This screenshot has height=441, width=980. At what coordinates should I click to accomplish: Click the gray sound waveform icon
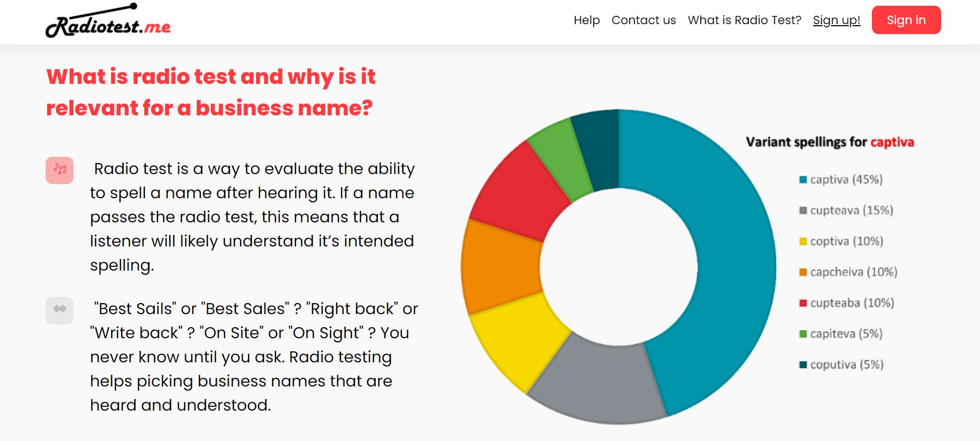(x=59, y=310)
